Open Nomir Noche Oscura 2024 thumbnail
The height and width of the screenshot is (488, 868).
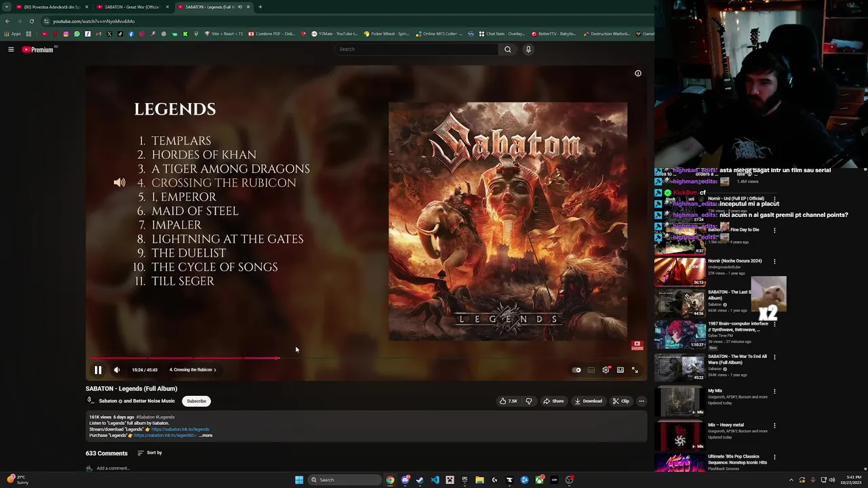680,272
